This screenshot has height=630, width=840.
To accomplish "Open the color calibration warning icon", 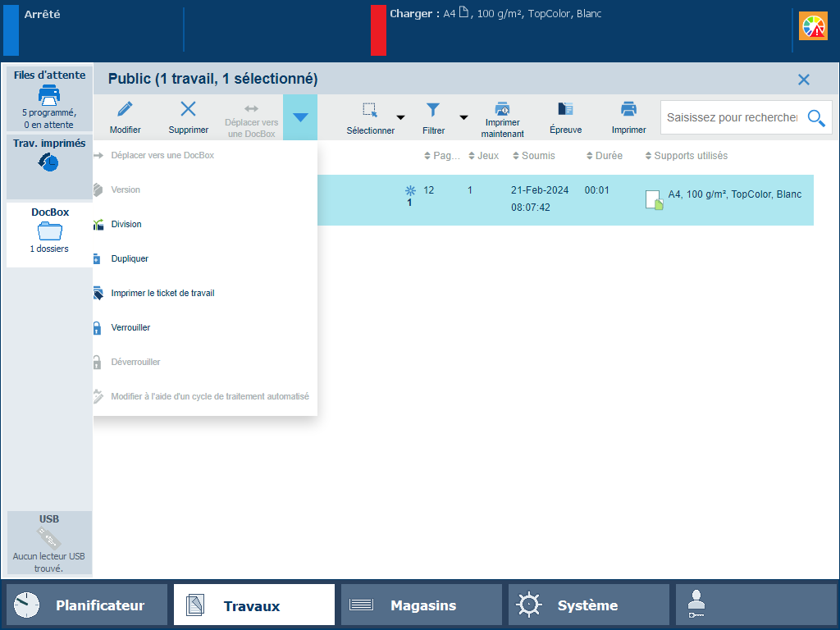I will coord(813,27).
